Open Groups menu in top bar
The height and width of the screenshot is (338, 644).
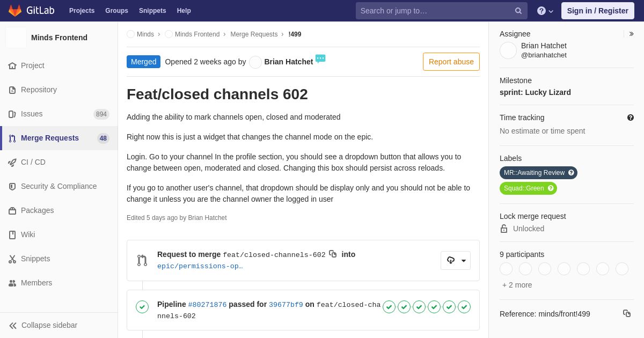pos(116,11)
